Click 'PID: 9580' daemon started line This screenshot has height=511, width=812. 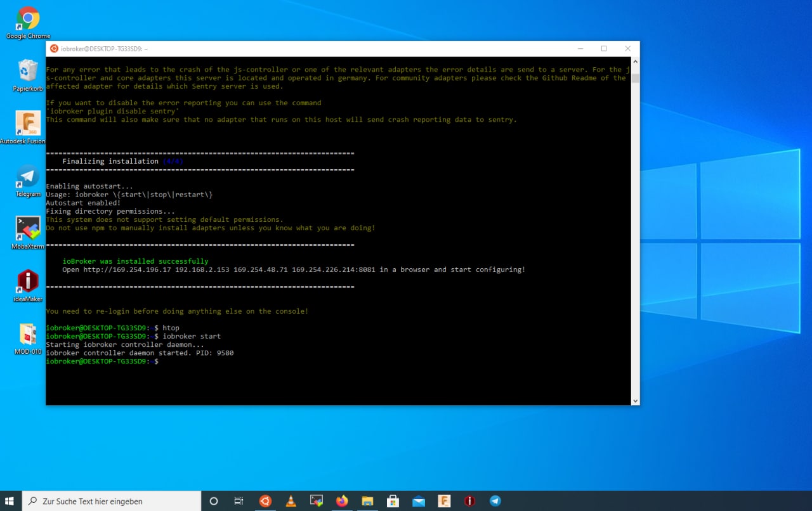click(x=140, y=353)
